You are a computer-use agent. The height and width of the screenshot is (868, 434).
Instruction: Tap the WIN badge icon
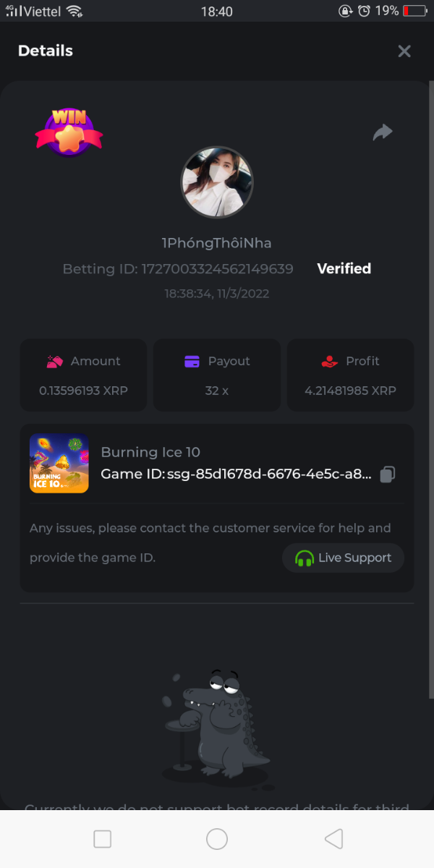(x=69, y=132)
